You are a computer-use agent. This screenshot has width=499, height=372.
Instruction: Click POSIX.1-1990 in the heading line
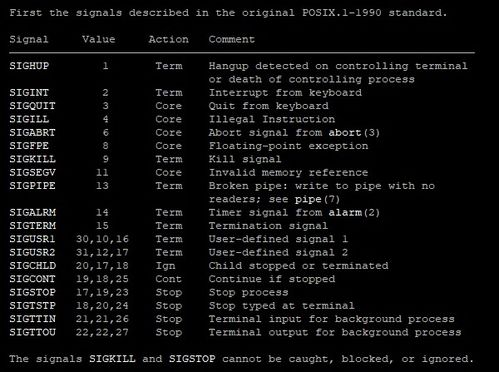coord(342,13)
